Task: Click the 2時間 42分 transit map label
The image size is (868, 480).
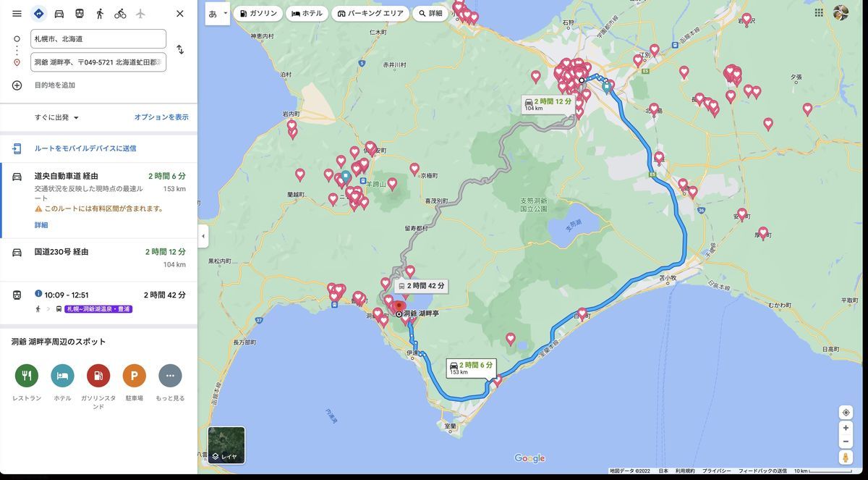Action: pyautogui.click(x=420, y=286)
